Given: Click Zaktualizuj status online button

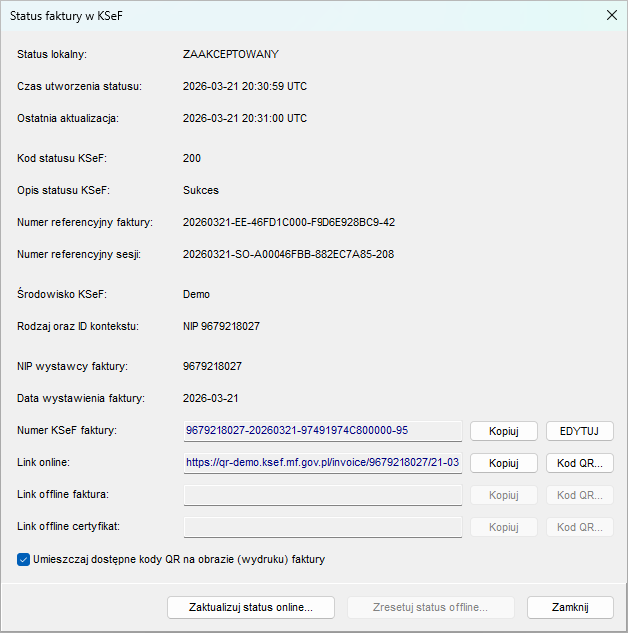Looking at the screenshot, I should (251, 607).
